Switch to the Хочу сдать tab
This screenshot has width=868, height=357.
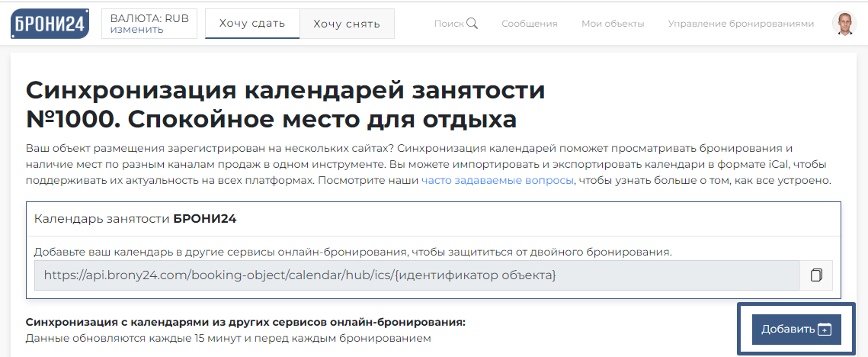pos(252,24)
